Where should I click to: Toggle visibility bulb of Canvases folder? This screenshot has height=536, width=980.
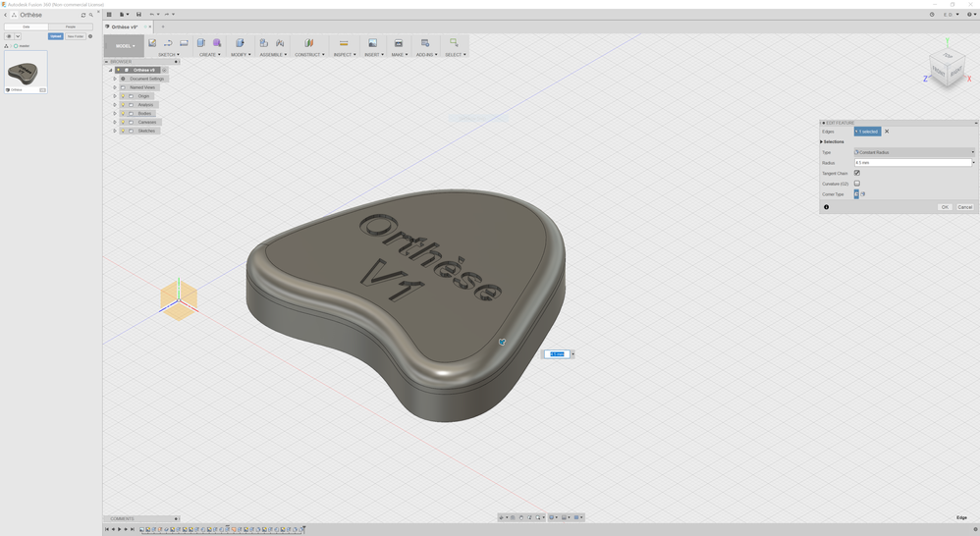click(x=123, y=123)
